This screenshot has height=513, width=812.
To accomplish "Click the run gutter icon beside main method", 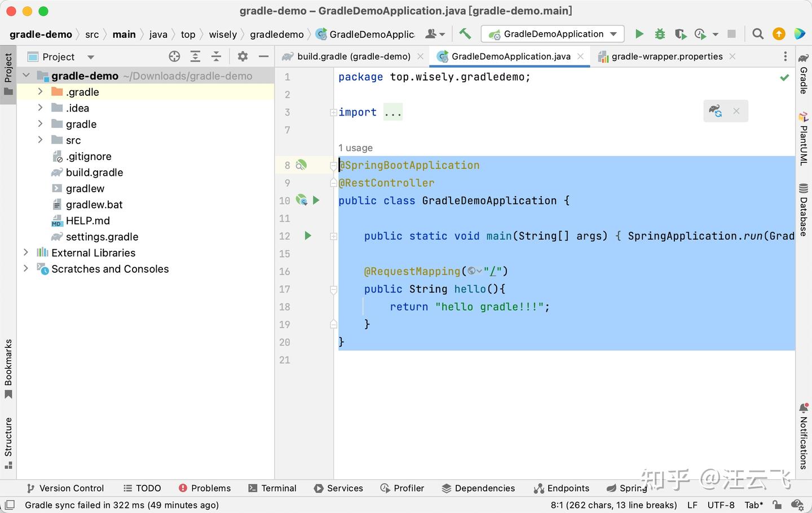I will click(x=308, y=236).
